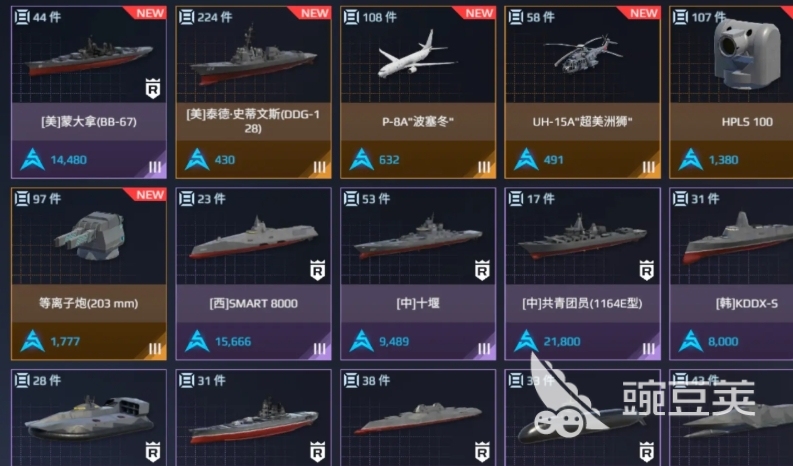Click the list icon beside 224 件
This screenshot has width=793, height=466.
187,17
